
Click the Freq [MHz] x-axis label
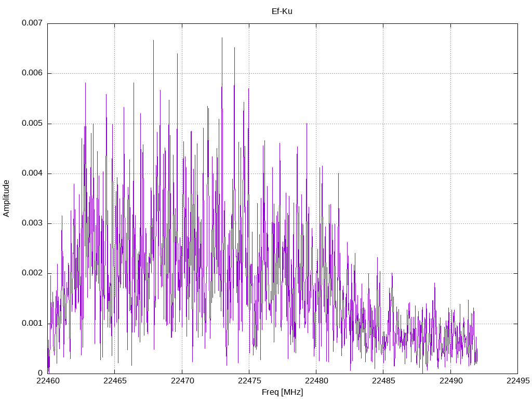[x=282, y=392]
